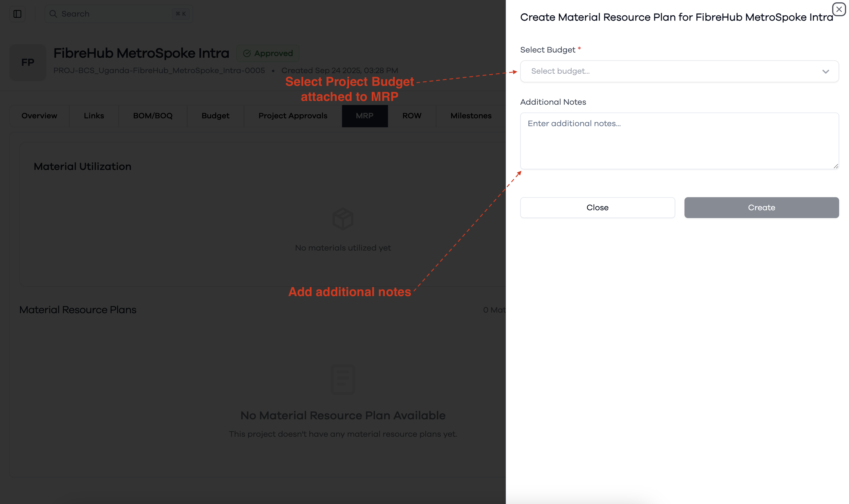Viewport: 849px width, 504px height.
Task: Select the MRP tab
Action: [364, 116]
